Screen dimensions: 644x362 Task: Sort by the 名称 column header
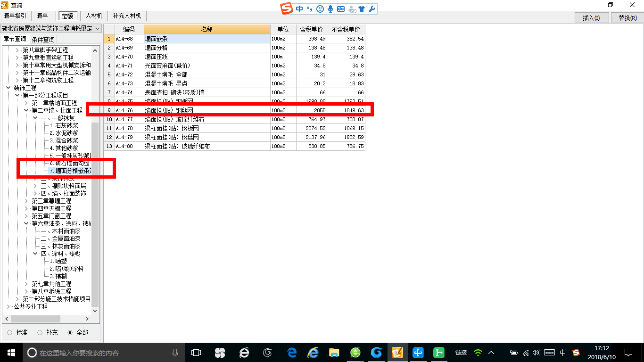[207, 29]
